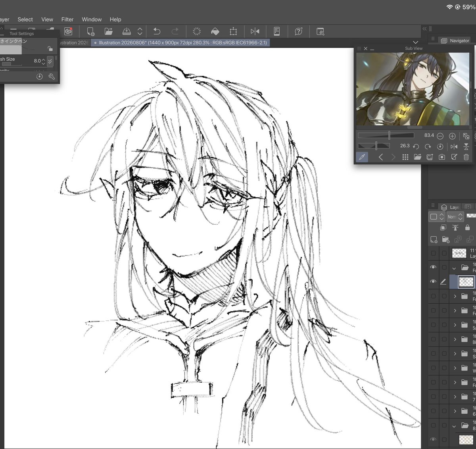Screen dimensions: 476x449
Task: Collapse the open layer folder labeled '8'
Action: [x=454, y=426]
